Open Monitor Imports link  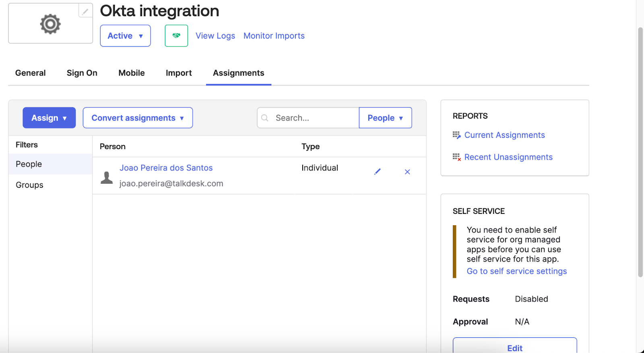point(274,36)
